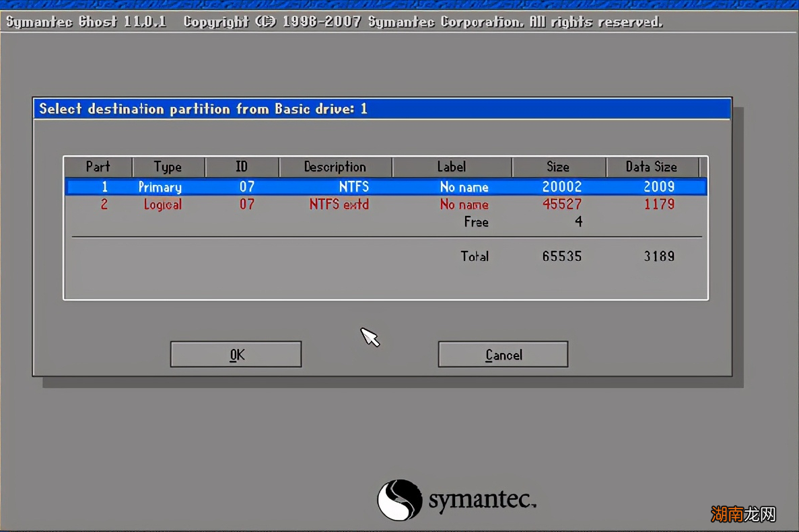Image resolution: width=799 pixels, height=532 pixels.
Task: Select the Primary NTFS partition 1 row
Action: pyautogui.click(x=386, y=187)
